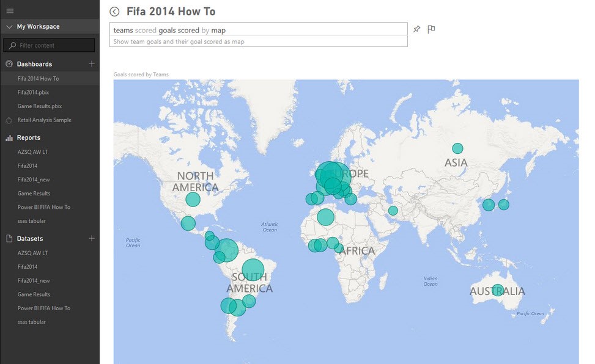Viewport: 595px width, 364px height.
Task: Select the suggestion 'Show team goals and their goal scored as map'
Action: tap(179, 42)
